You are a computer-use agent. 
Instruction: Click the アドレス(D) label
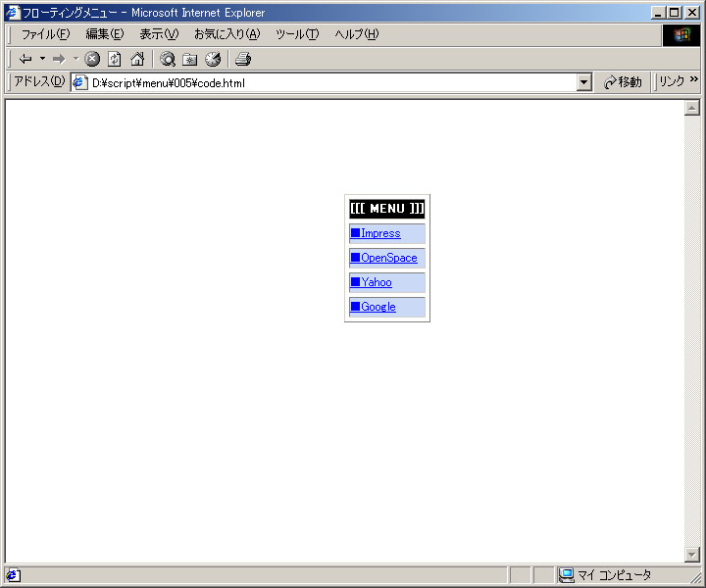[39, 81]
